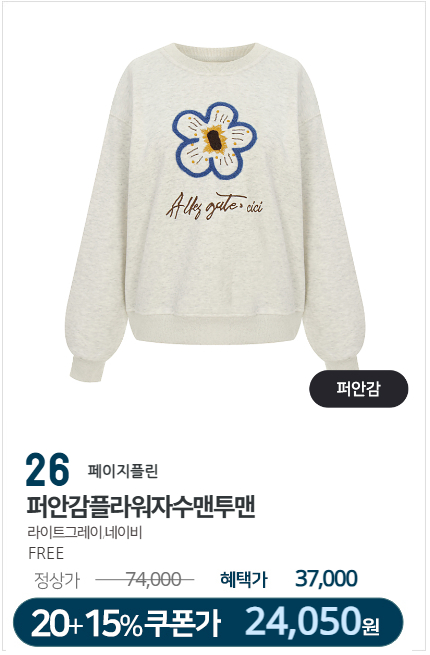Click the FREE size label
Image resolution: width=430 pixels, height=655 pixels.
pyautogui.click(x=46, y=553)
